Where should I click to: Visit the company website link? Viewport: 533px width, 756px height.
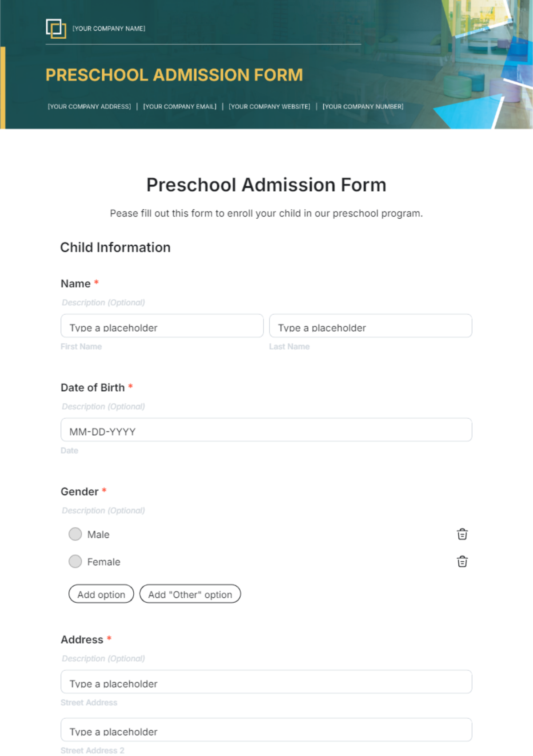pos(270,106)
